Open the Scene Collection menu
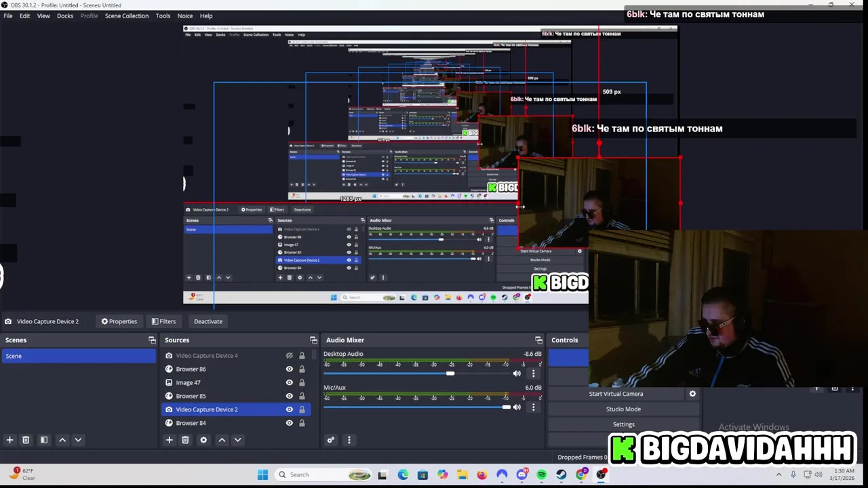Screen dimensions: 868x488 coord(127,16)
